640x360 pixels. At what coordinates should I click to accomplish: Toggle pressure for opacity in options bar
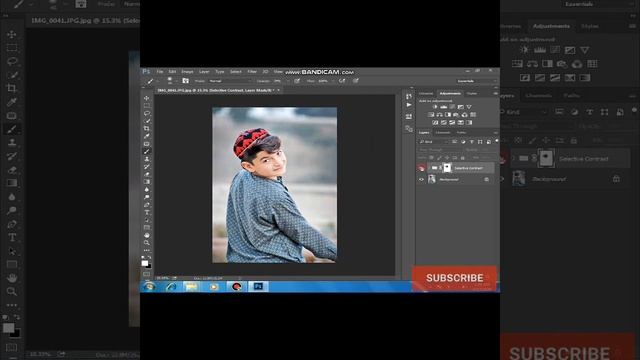(297, 81)
